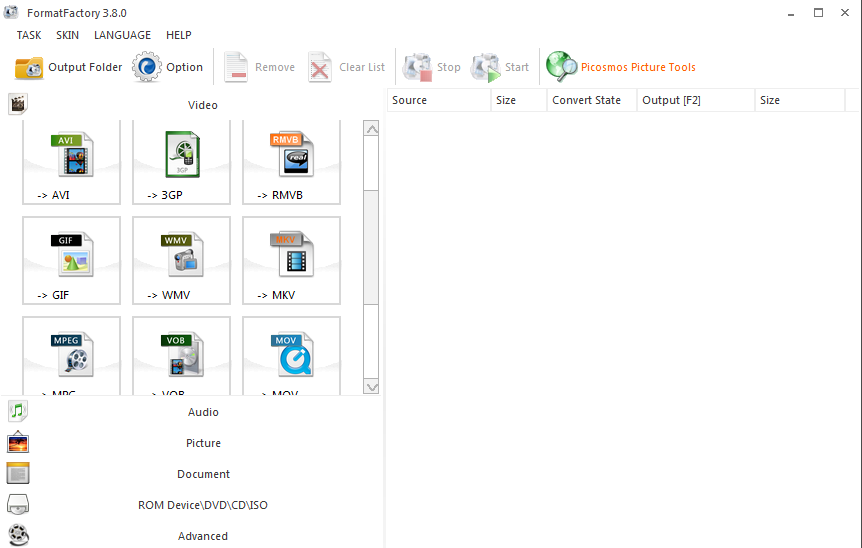Click the first Size column header
The image size is (862, 548).
pos(519,100)
